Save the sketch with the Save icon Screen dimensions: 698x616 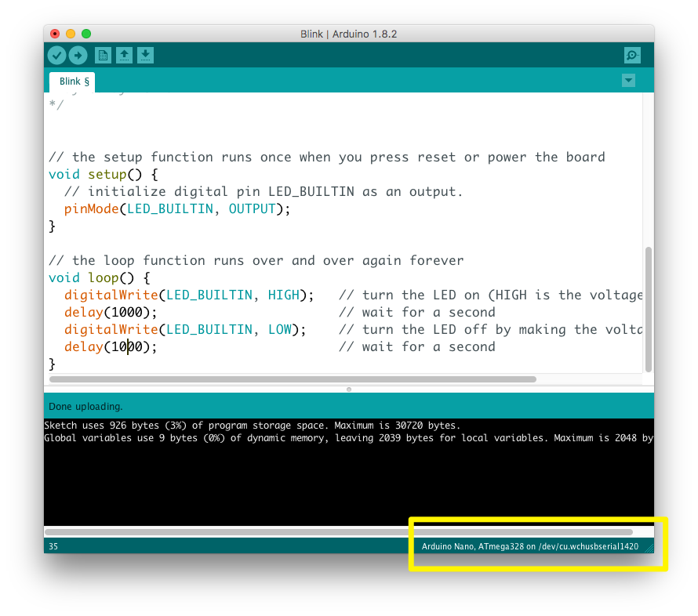point(146,55)
